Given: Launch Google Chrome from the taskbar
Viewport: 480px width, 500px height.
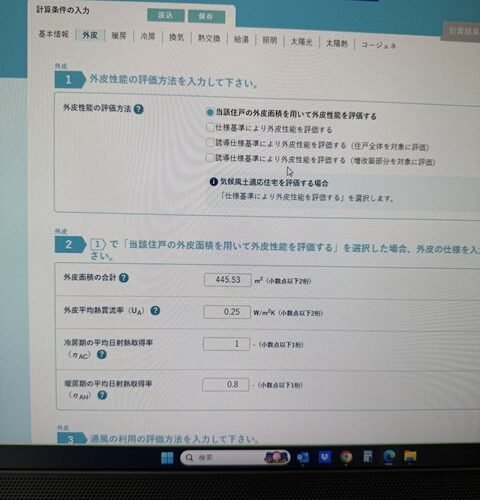Looking at the screenshot, I should [346, 456].
